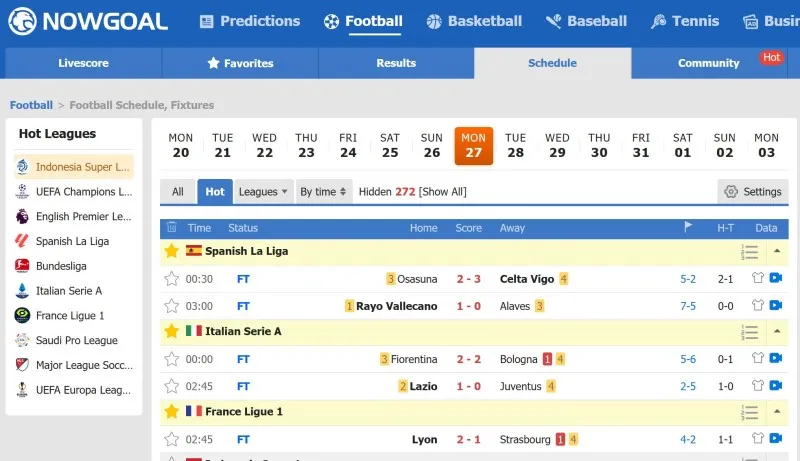Screen dimensions: 800x461
Task: Click the NOWGOAL logo
Action: coord(88,20)
